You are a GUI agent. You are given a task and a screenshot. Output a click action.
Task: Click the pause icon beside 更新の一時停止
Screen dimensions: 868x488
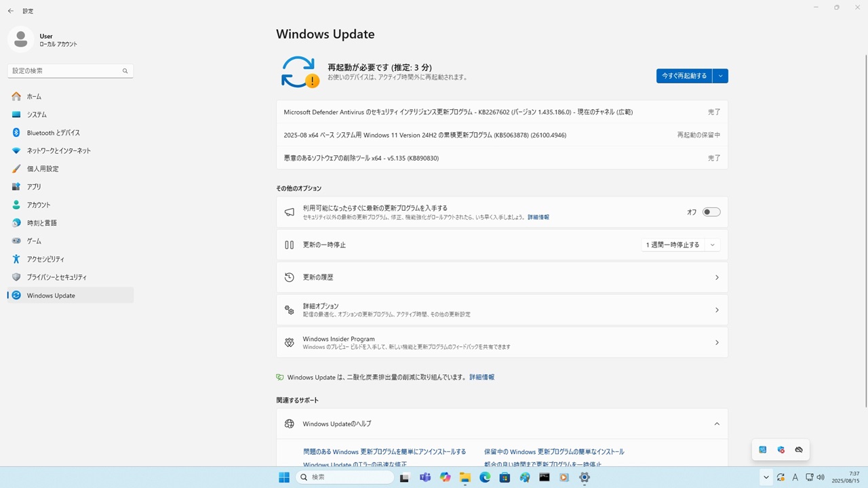[x=290, y=245]
